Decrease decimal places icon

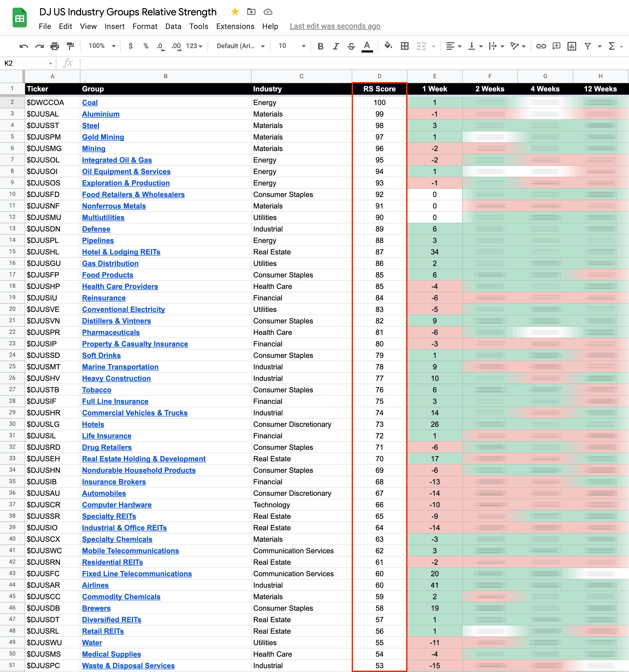tap(161, 47)
